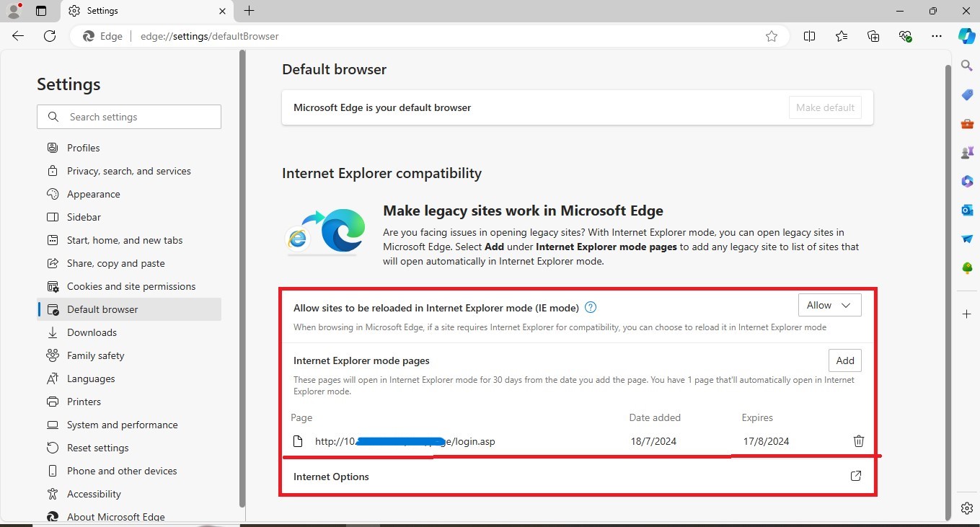Open Browser essentials heart icon

coord(906,36)
